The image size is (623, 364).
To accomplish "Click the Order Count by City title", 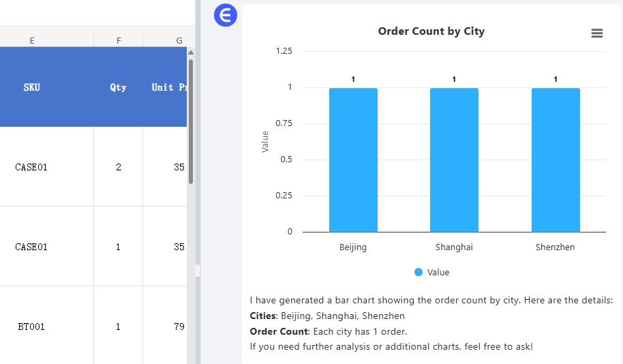I will coord(431,31).
